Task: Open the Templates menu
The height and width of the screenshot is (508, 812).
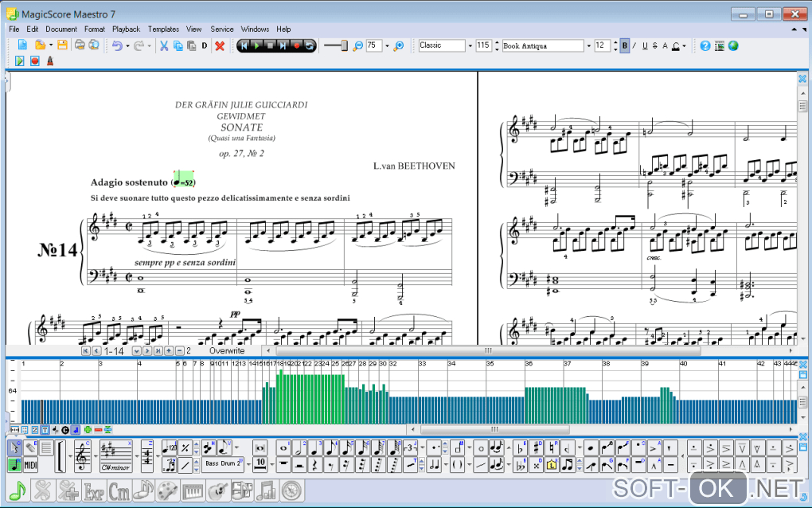Action: (164, 29)
